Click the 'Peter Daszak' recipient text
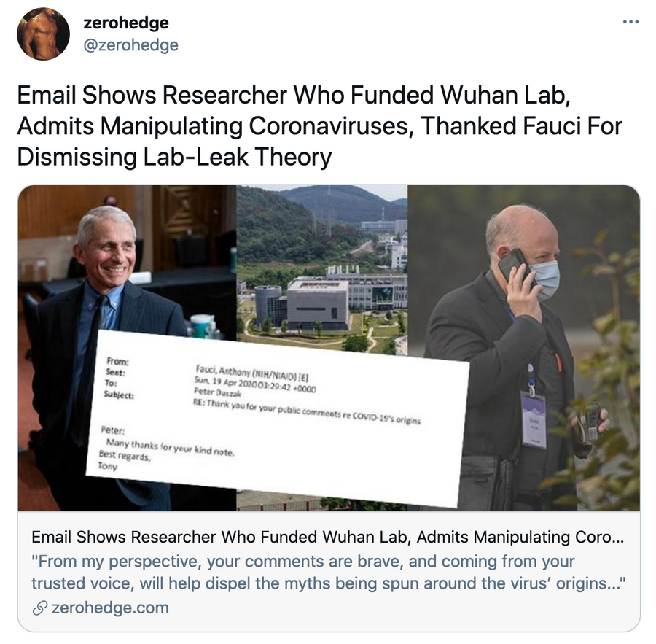Image resolution: width=656 pixels, height=644 pixels. (x=217, y=393)
